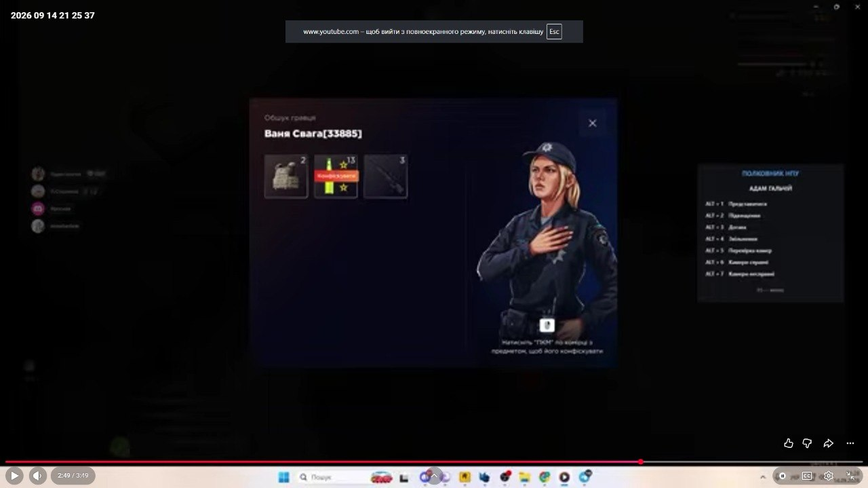Screen dimensions: 868x488
Task: Click the pink Discord avatar in list
Action: point(38,208)
